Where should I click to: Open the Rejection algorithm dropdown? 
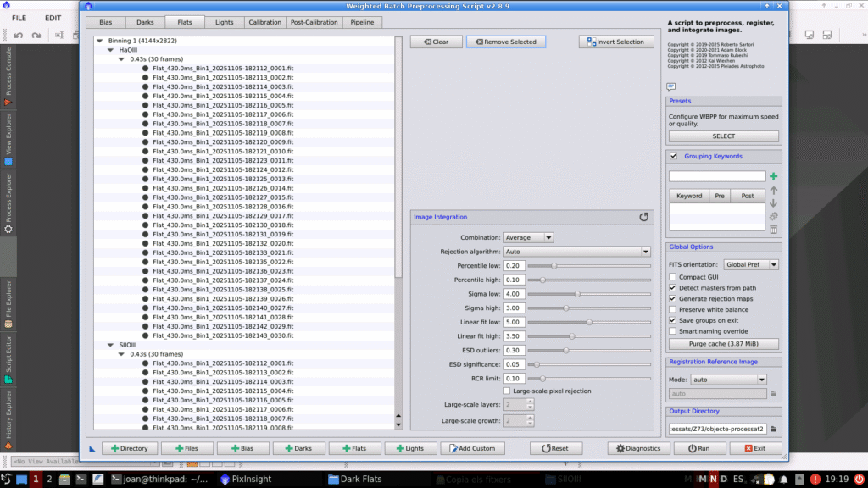[x=576, y=252]
